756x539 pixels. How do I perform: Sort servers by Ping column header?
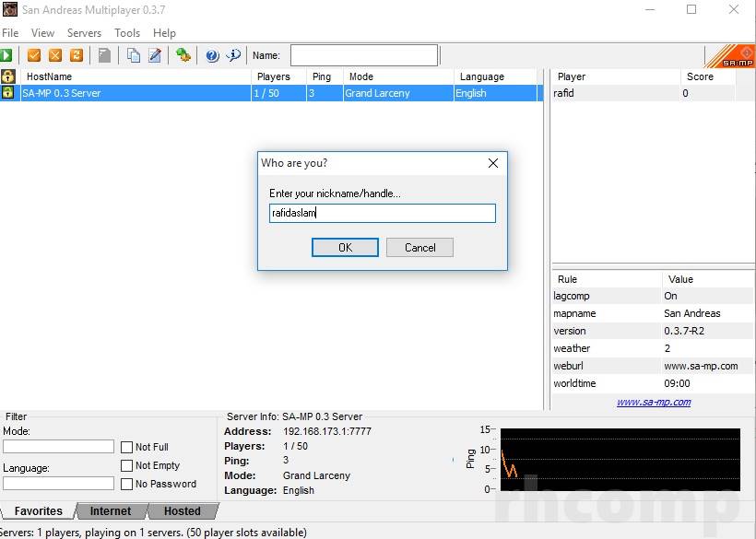pyautogui.click(x=325, y=76)
